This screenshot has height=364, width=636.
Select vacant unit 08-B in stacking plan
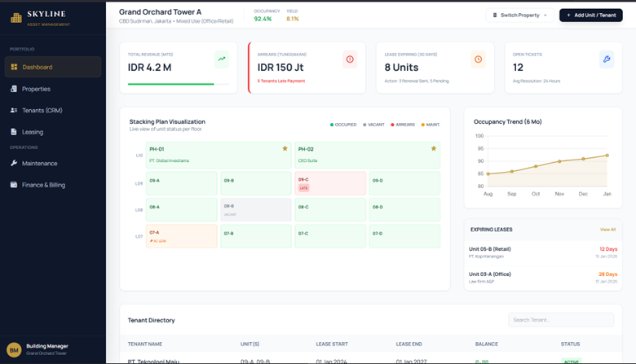tap(255, 209)
